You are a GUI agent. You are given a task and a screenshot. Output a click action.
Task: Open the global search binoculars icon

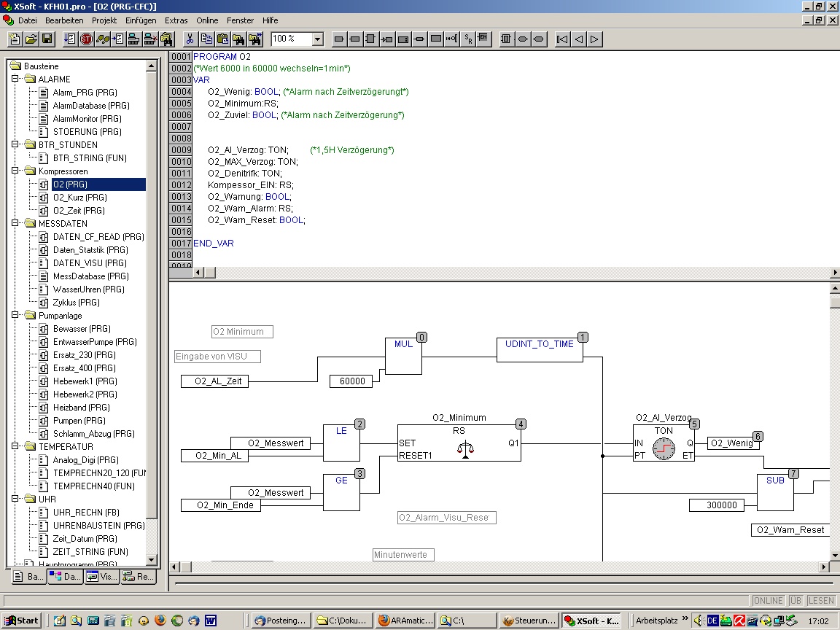(166, 39)
